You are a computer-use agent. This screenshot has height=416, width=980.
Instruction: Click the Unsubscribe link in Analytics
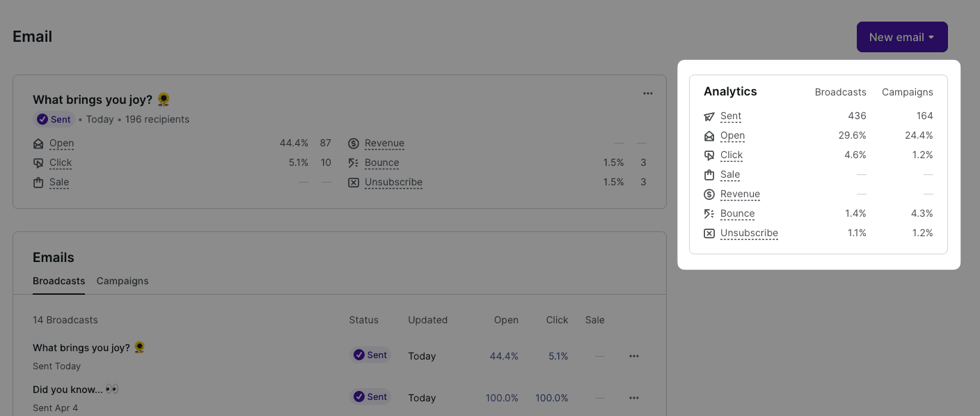(749, 233)
